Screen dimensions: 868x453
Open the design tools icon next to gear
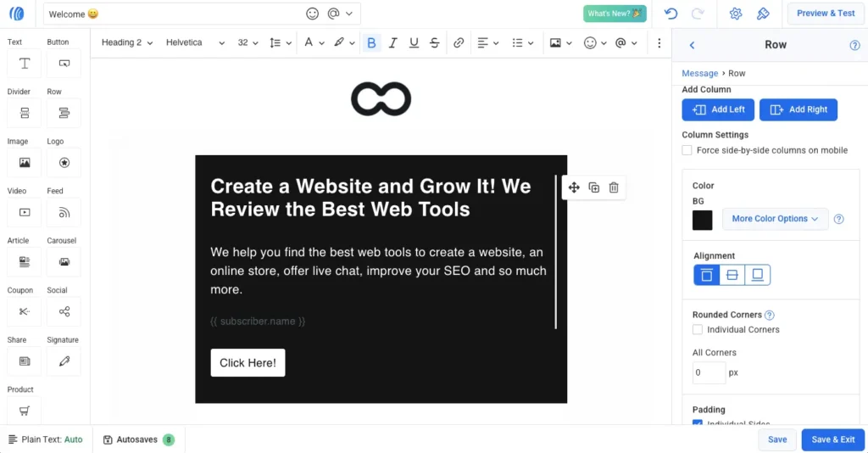[763, 14]
